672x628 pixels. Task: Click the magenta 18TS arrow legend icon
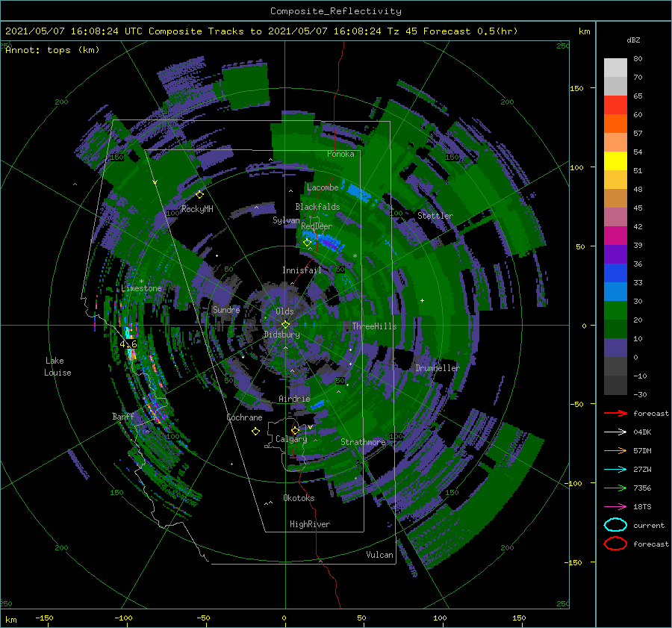click(x=615, y=507)
